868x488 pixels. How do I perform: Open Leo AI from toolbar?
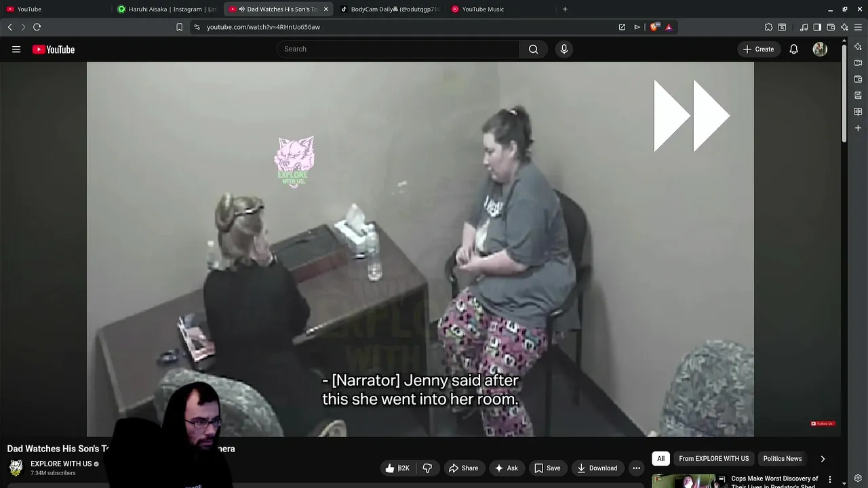844,27
